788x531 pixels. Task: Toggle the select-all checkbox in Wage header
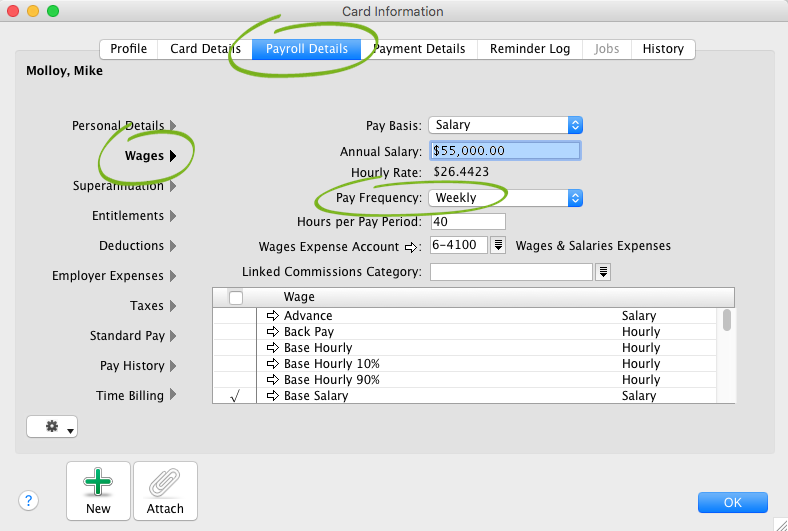click(236, 297)
